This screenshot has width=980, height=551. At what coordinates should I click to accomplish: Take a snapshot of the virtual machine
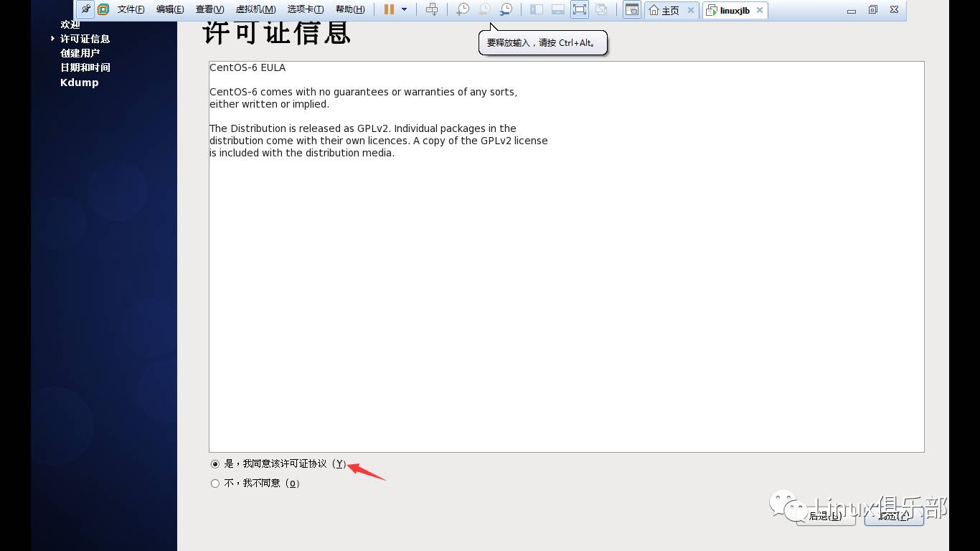(x=463, y=9)
